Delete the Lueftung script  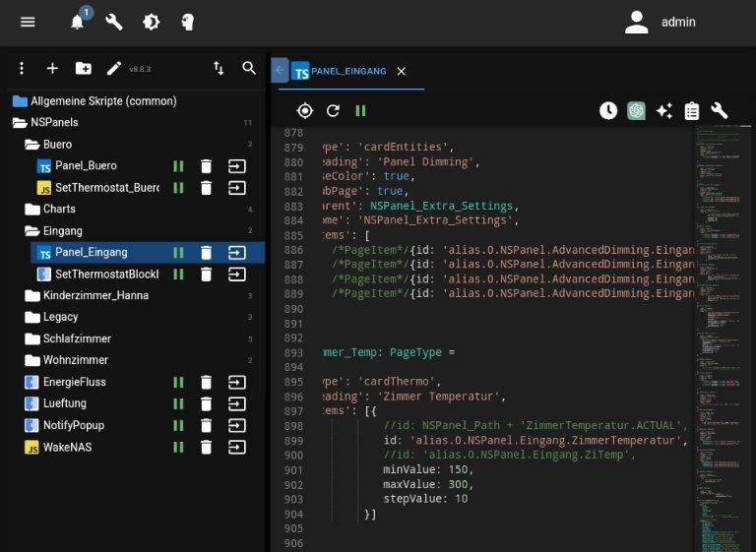pyautogui.click(x=206, y=403)
